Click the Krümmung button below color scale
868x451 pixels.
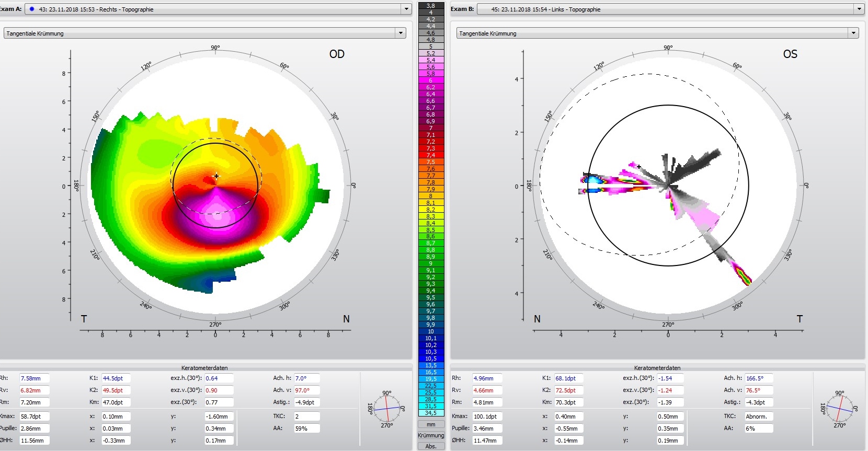click(431, 435)
